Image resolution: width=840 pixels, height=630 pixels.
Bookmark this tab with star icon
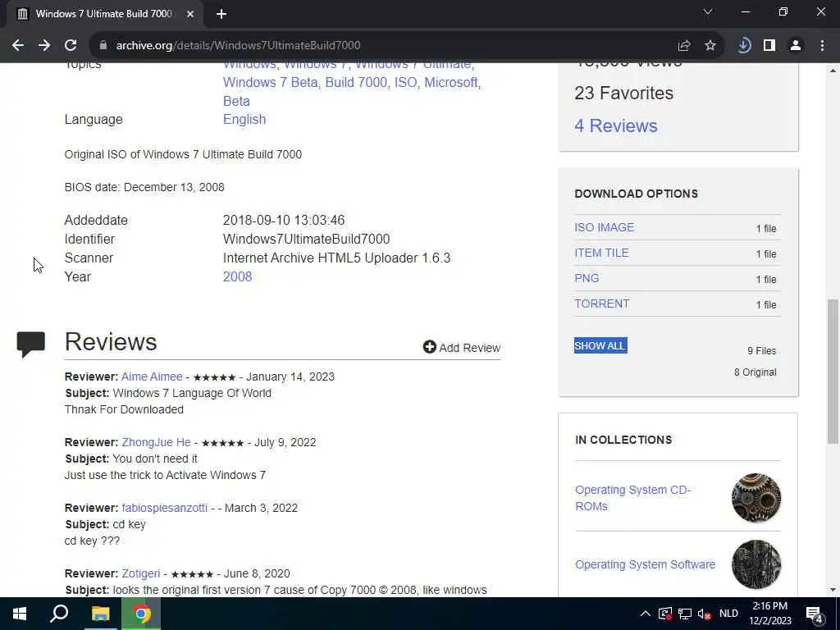coord(710,46)
